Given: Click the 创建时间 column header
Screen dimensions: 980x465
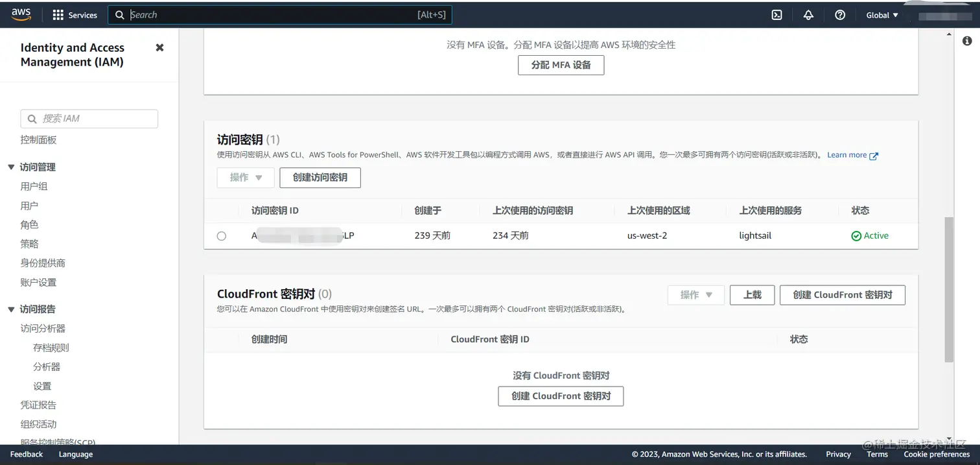Looking at the screenshot, I should (269, 340).
